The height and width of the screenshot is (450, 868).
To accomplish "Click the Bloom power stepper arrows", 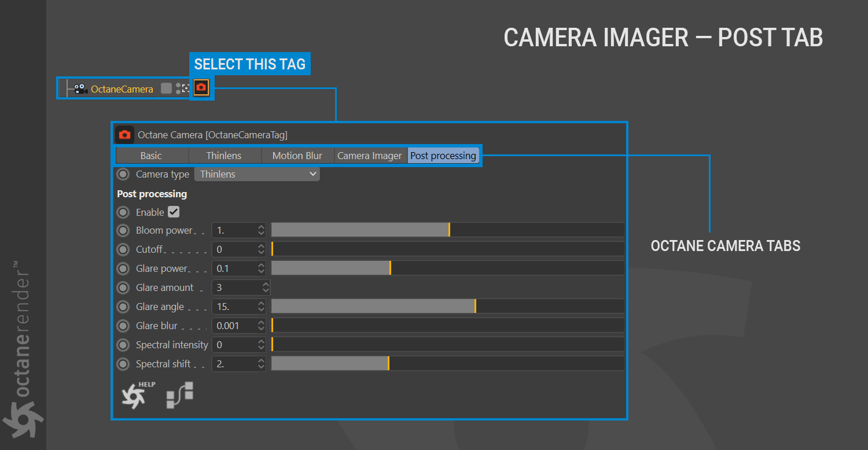I will coord(261,230).
